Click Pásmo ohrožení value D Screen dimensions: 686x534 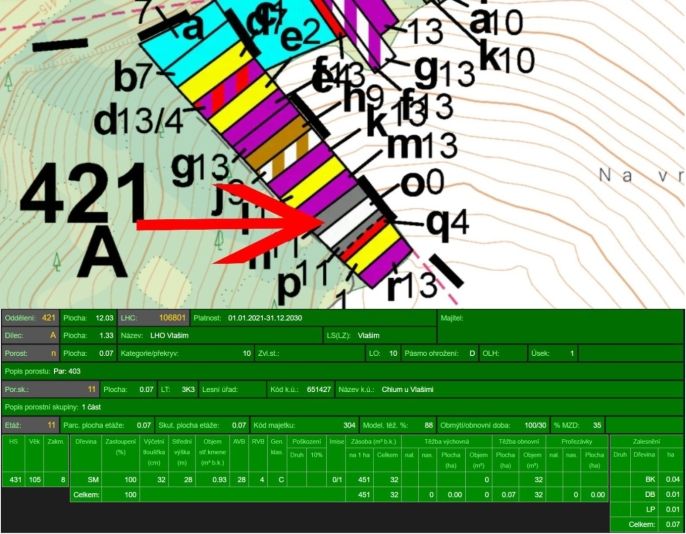pyautogui.click(x=472, y=353)
